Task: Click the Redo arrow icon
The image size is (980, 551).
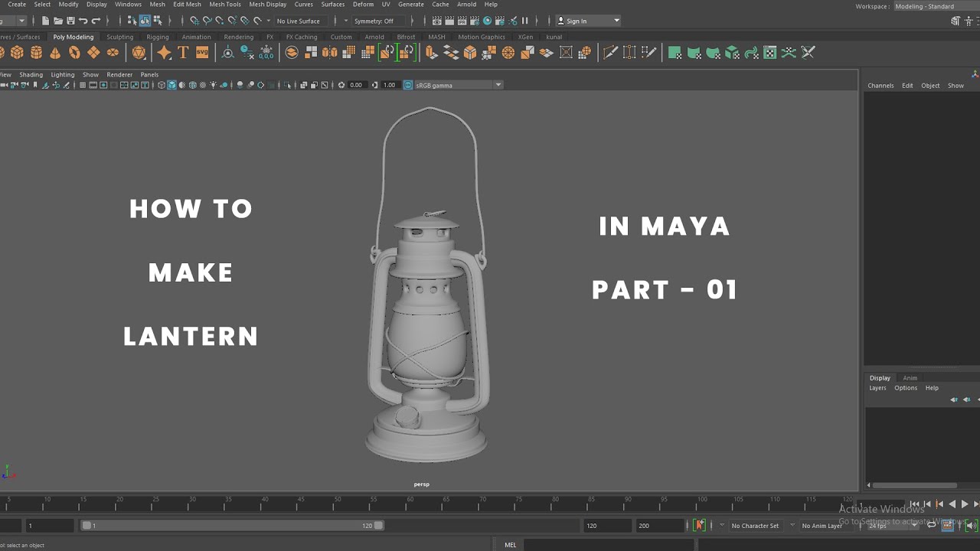Action: (96, 21)
